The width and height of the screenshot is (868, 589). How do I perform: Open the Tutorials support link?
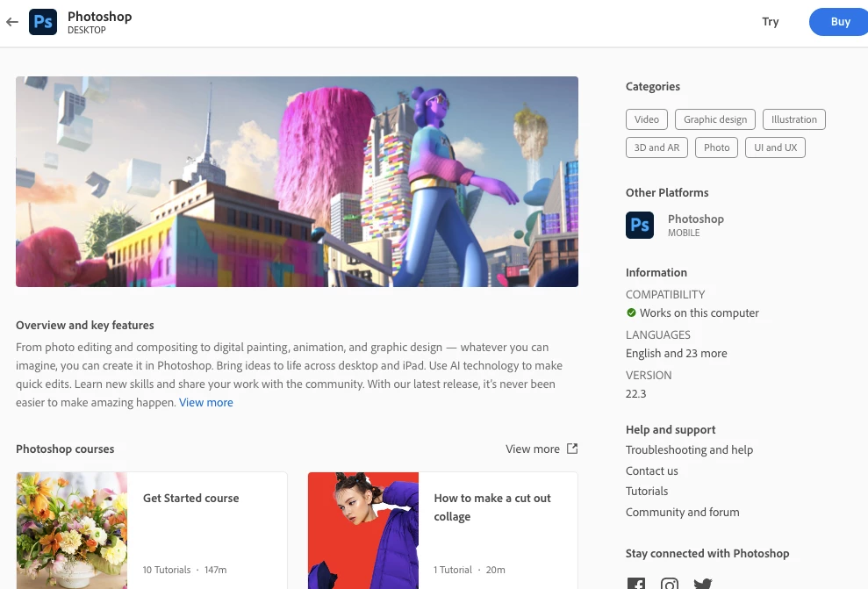pyautogui.click(x=647, y=491)
